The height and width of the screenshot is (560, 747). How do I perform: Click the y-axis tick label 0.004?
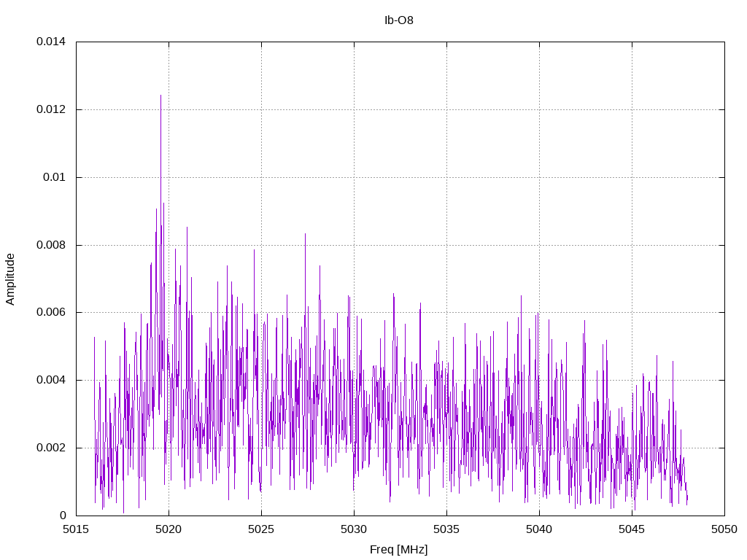(x=51, y=380)
